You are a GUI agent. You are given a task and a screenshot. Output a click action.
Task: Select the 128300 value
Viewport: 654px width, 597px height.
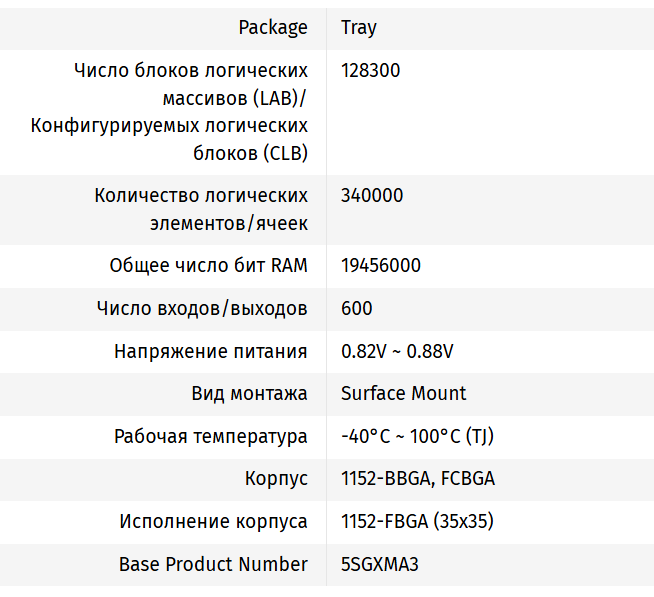click(x=370, y=71)
